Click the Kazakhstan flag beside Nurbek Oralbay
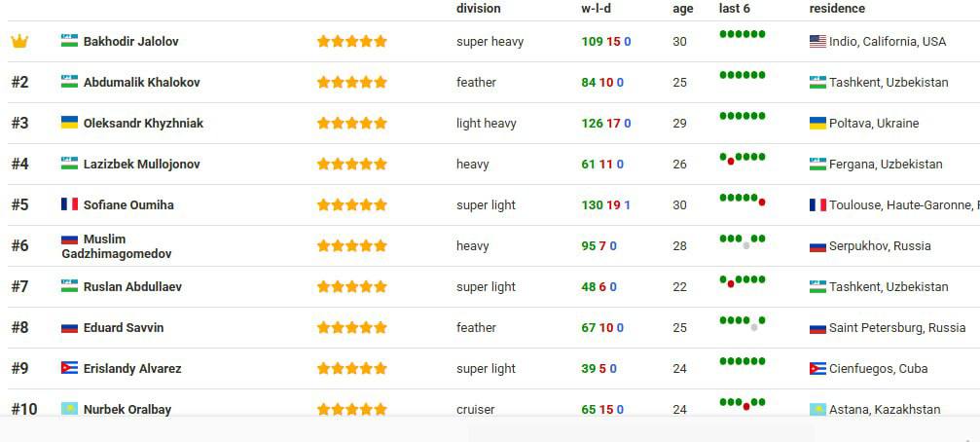The image size is (980, 442). point(69,409)
